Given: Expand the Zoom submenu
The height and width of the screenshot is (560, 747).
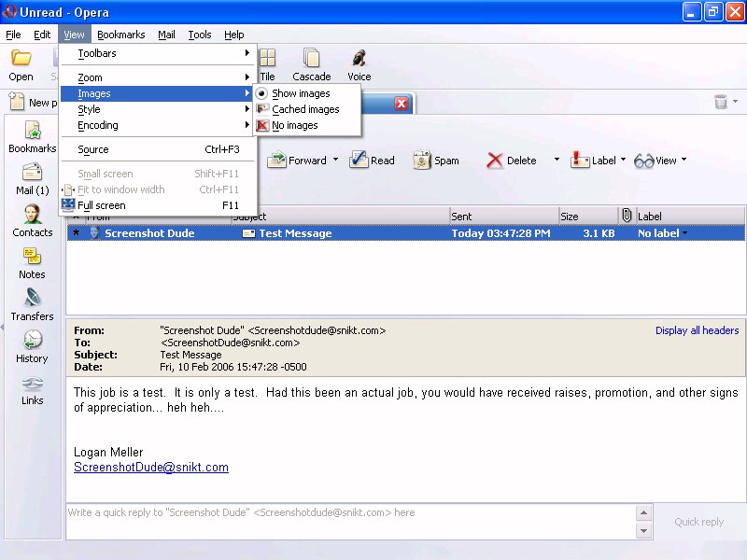Looking at the screenshot, I should 158,77.
